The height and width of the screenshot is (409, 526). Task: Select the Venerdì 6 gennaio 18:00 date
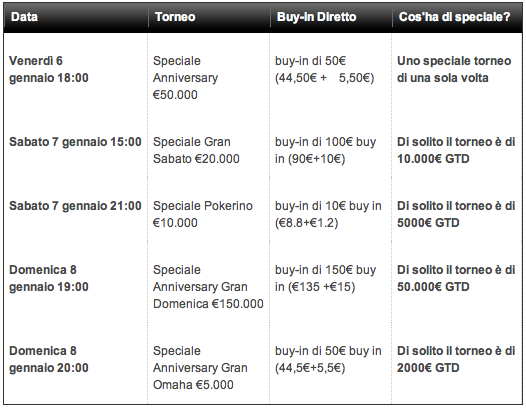[49, 69]
